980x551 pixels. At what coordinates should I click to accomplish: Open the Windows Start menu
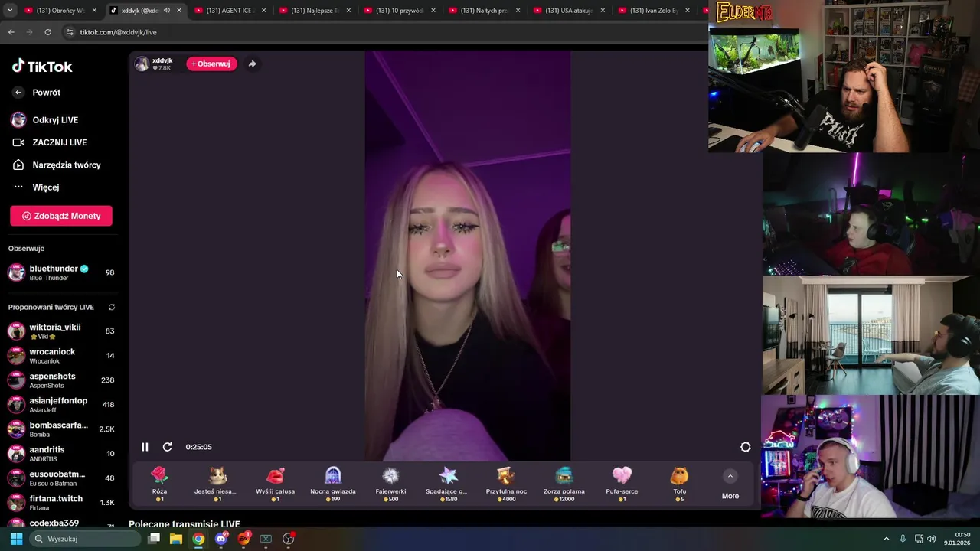(16, 539)
